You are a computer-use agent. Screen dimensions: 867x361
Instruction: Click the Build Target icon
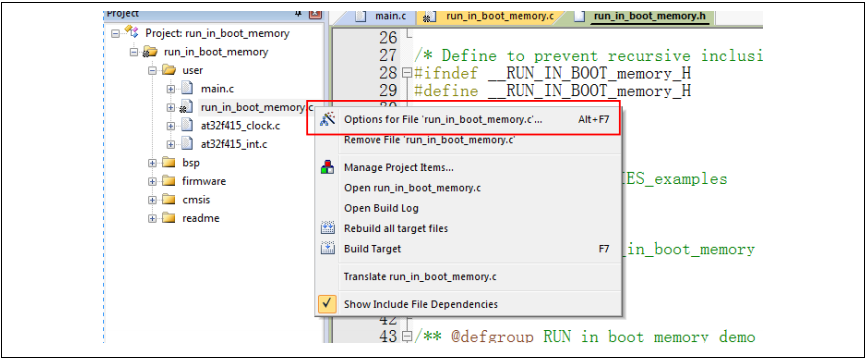click(x=328, y=249)
